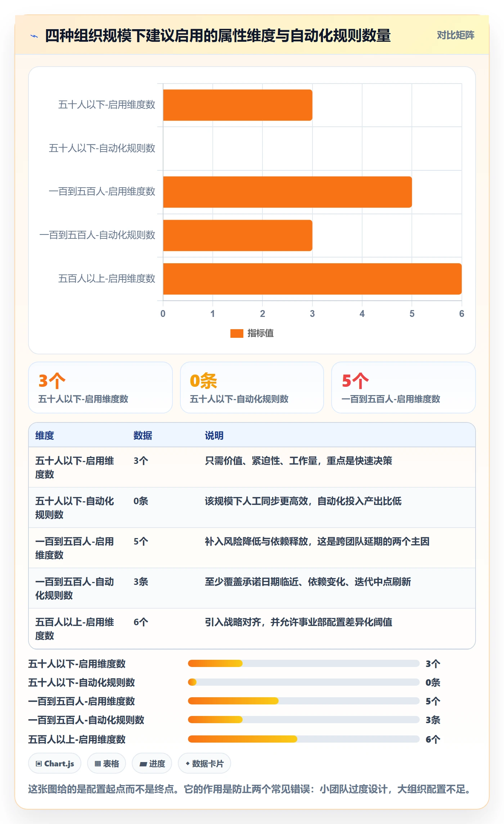Click progress bar for 一百到五百人-自动化规则数
504x824 pixels.
pyautogui.click(x=303, y=720)
